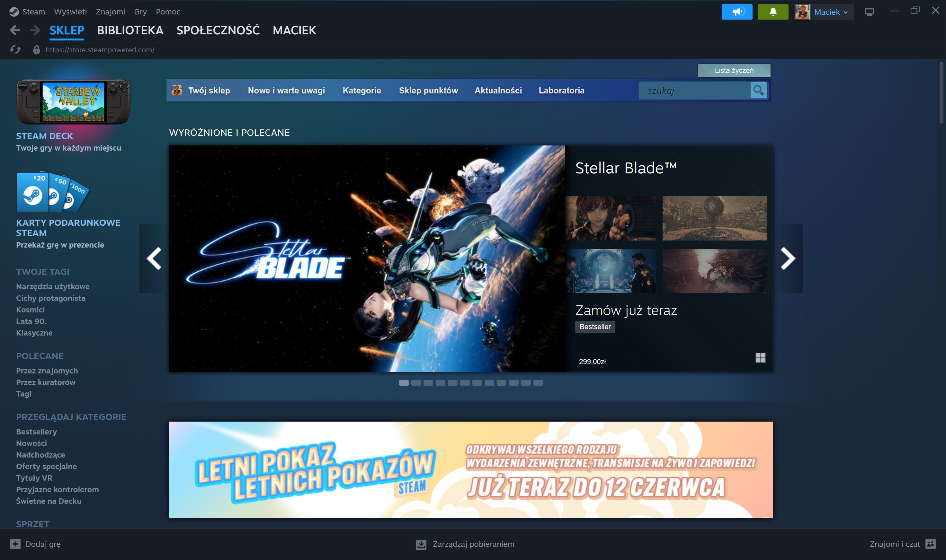This screenshot has height=560, width=946.
Task: Select the Kosmici tag
Action: [x=30, y=310]
